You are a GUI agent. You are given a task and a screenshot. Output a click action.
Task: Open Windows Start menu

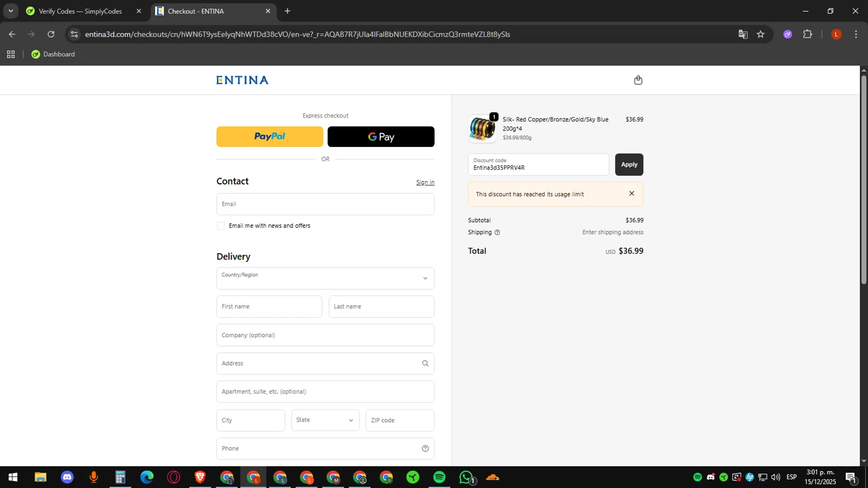(12, 478)
